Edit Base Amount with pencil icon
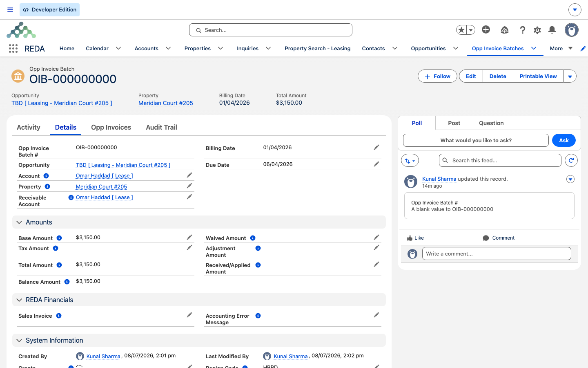The height and width of the screenshot is (368, 588). coord(189,237)
